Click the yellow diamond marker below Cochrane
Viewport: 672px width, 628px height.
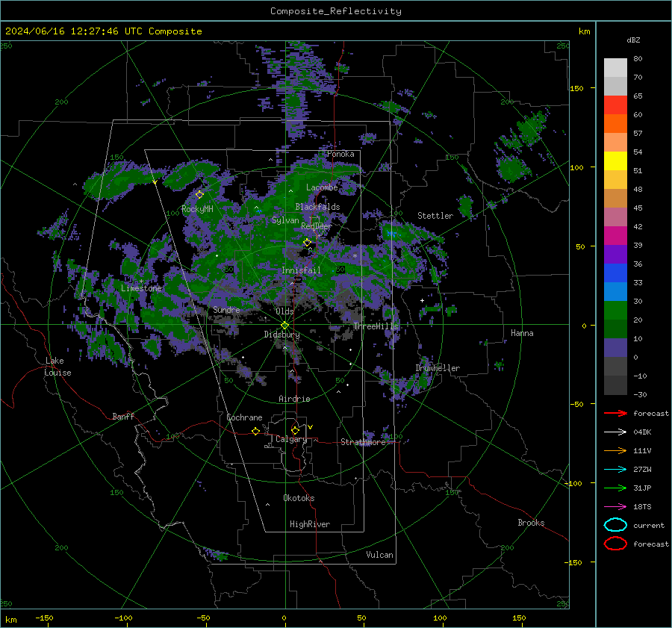255,432
